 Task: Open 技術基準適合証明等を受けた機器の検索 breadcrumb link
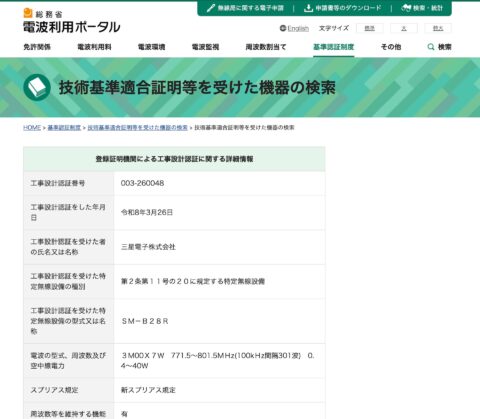pyautogui.click(x=138, y=128)
